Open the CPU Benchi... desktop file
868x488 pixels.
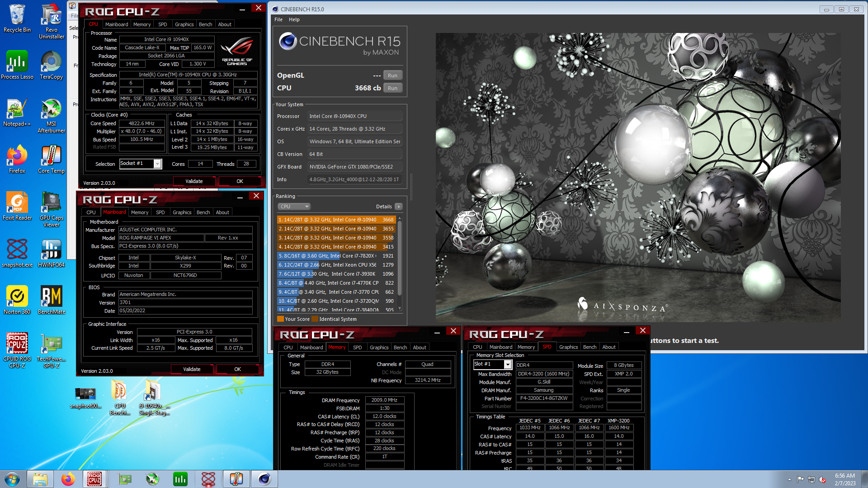pyautogui.click(x=120, y=398)
